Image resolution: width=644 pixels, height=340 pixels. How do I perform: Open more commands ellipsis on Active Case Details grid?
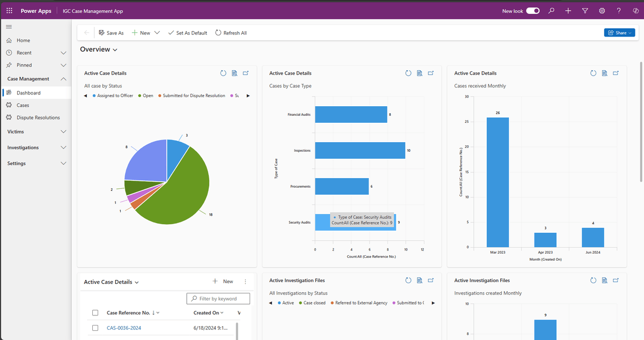[245, 281]
